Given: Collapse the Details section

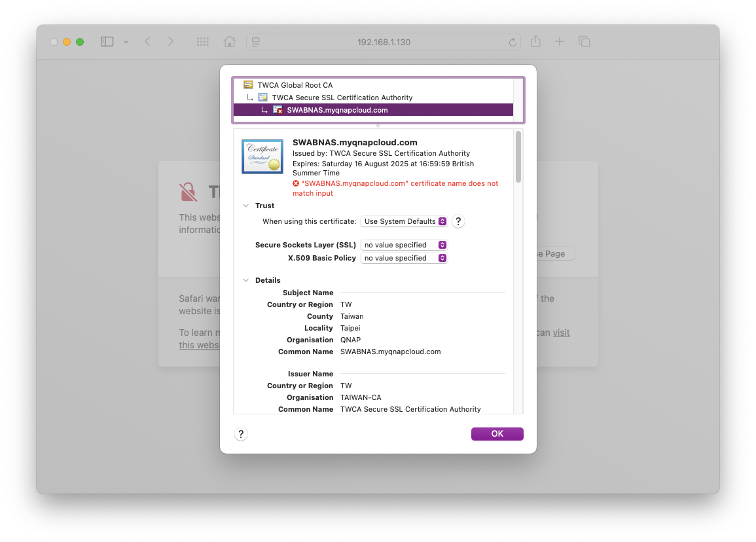Looking at the screenshot, I should tap(246, 280).
